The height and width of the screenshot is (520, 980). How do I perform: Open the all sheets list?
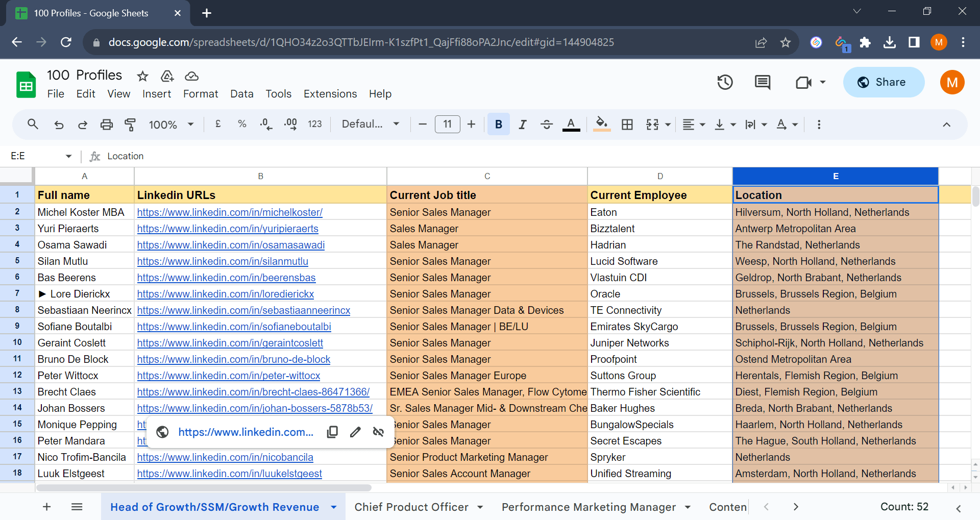[x=77, y=507]
